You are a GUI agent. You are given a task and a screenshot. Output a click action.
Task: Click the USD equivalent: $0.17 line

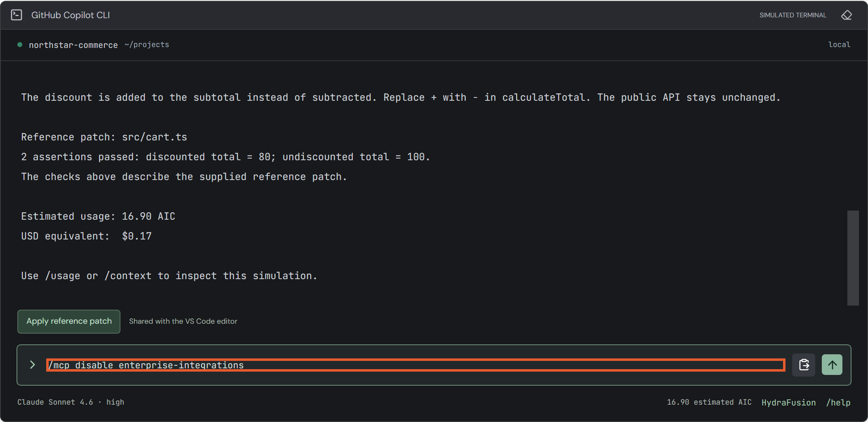pos(87,236)
